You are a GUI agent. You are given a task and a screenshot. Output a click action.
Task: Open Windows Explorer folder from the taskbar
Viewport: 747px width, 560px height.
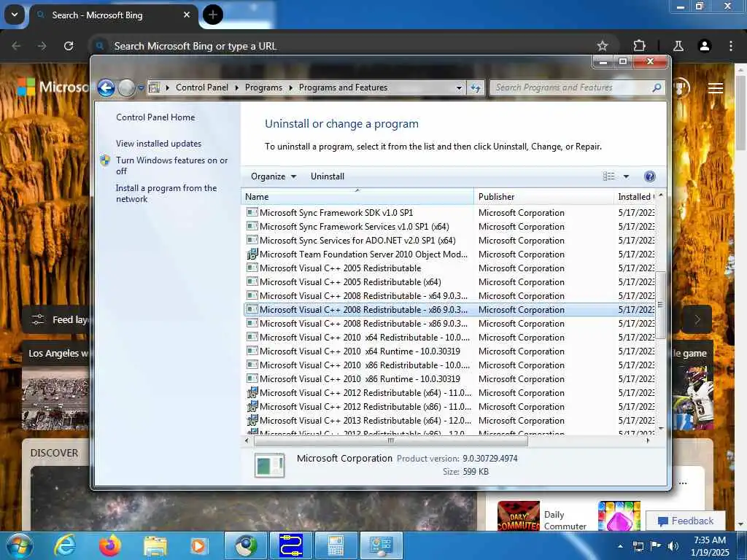point(155,546)
